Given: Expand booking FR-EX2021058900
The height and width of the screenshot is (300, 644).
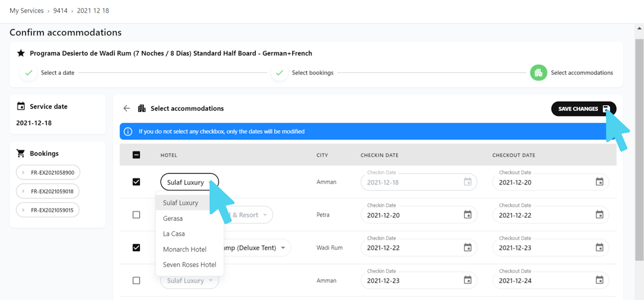Looking at the screenshot, I should click(48, 173).
